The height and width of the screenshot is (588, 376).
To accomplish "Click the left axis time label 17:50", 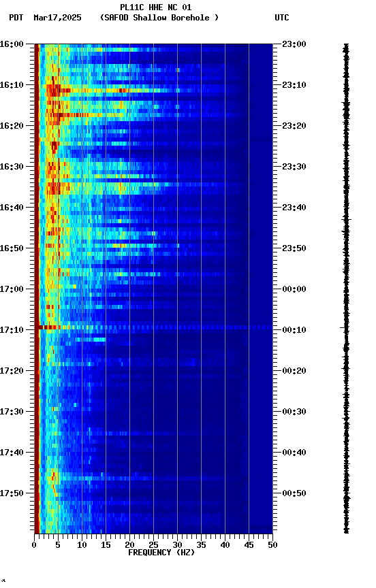I will 12,493.
